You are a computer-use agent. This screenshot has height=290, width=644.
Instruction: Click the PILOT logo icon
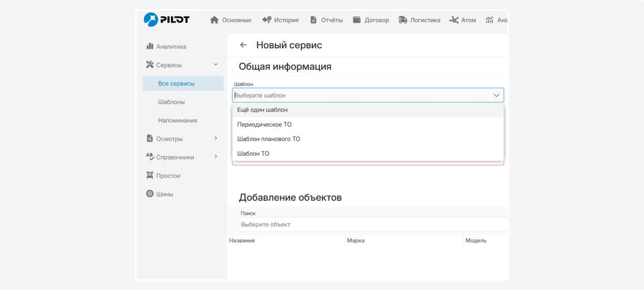click(x=151, y=20)
